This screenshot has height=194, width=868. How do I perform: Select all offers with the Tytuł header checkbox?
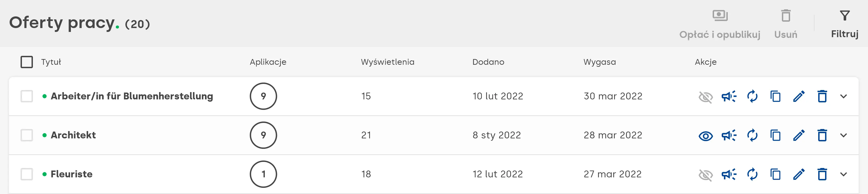(27, 62)
